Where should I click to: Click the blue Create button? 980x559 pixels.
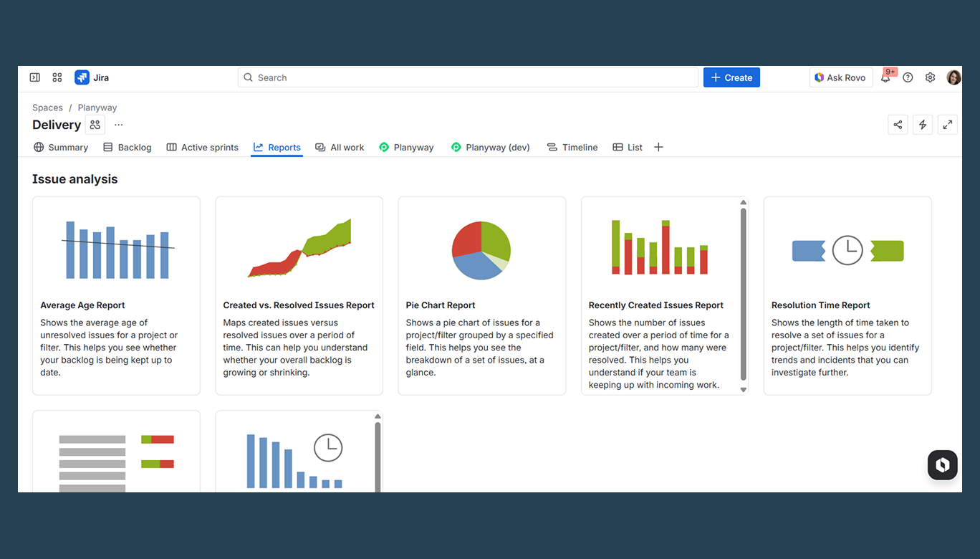pyautogui.click(x=731, y=77)
